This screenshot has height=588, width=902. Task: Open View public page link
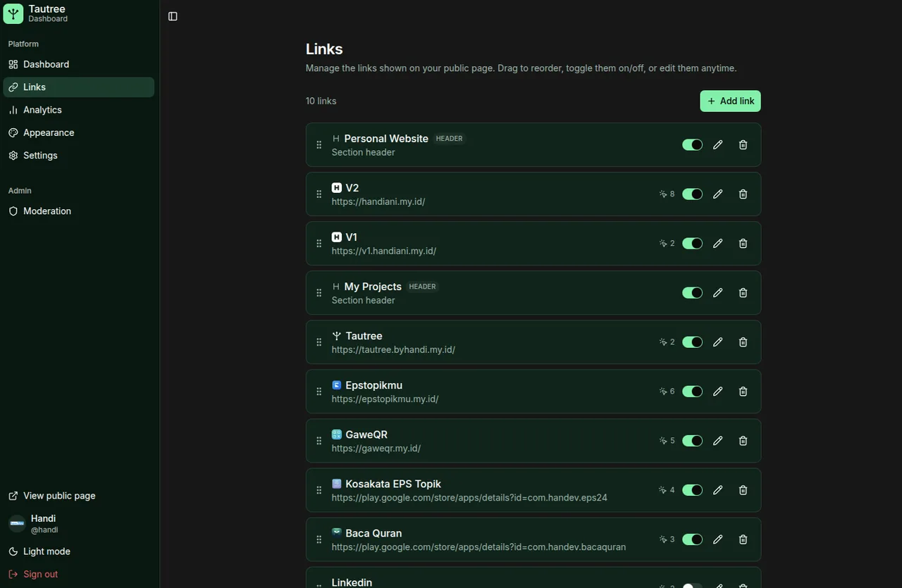(79, 496)
